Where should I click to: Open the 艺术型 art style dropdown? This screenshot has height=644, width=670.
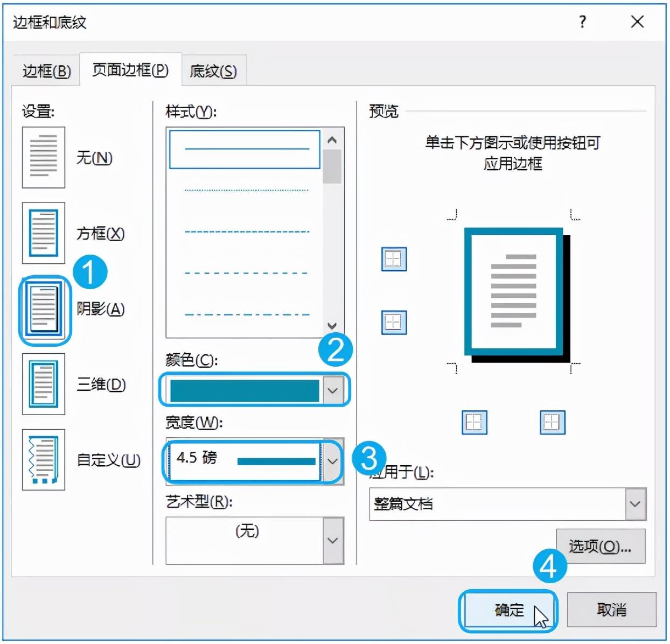coord(333,540)
